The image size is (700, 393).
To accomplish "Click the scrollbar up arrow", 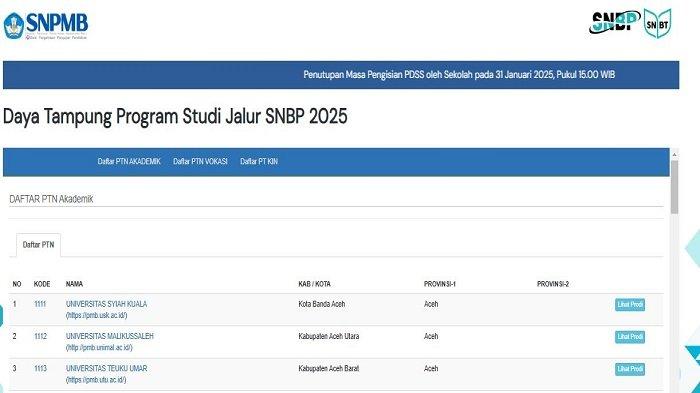I will (674, 155).
